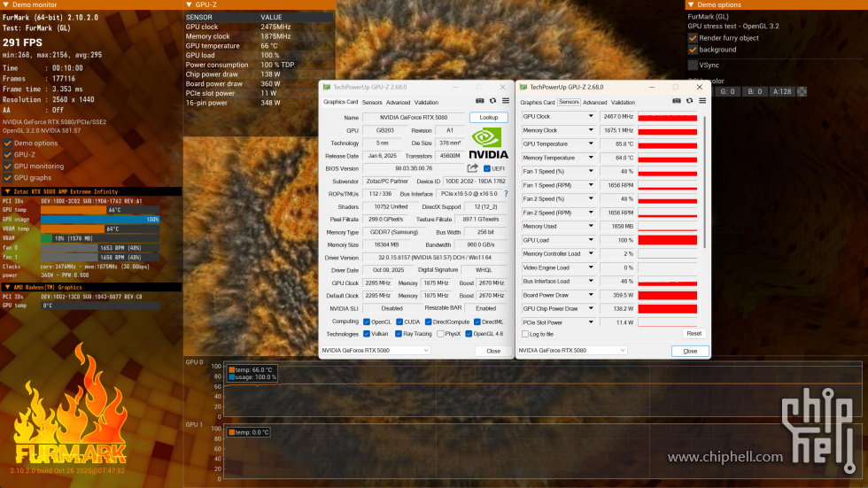Image resolution: width=868 pixels, height=488 pixels.
Task: Click the refresh icon in left GPU-Z window
Action: pyautogui.click(x=492, y=101)
